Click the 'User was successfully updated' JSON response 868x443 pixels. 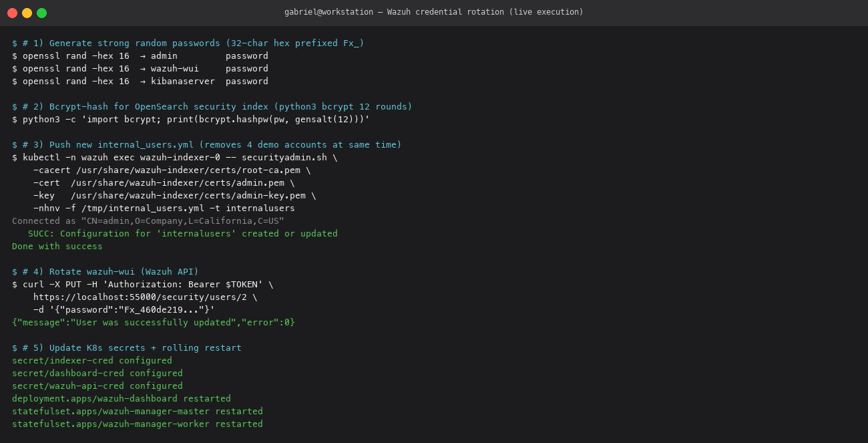click(154, 322)
